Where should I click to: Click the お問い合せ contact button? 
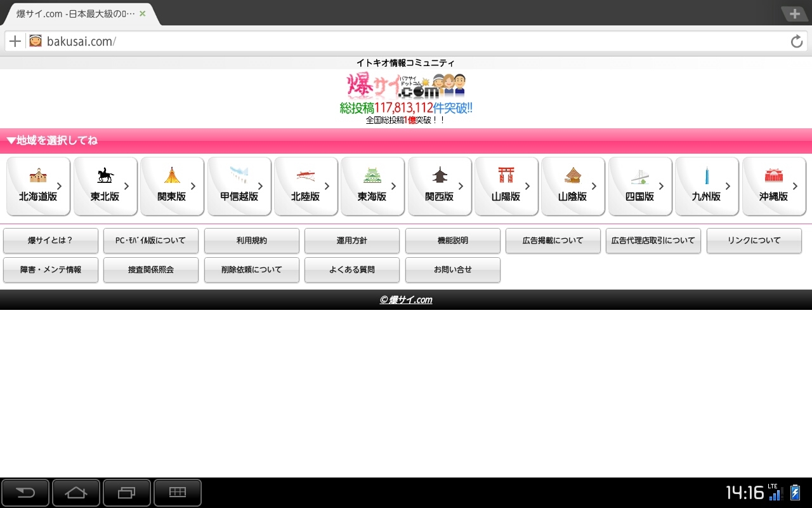click(453, 270)
